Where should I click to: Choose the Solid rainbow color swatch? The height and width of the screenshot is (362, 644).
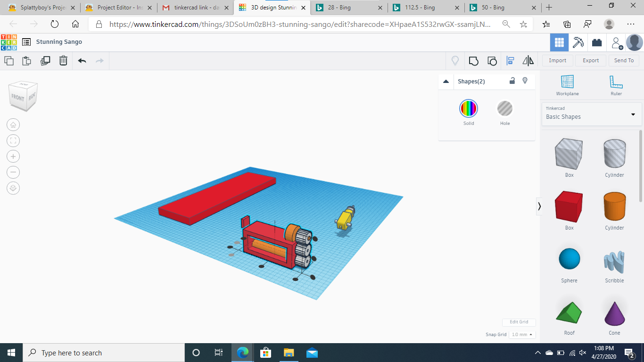pyautogui.click(x=468, y=108)
